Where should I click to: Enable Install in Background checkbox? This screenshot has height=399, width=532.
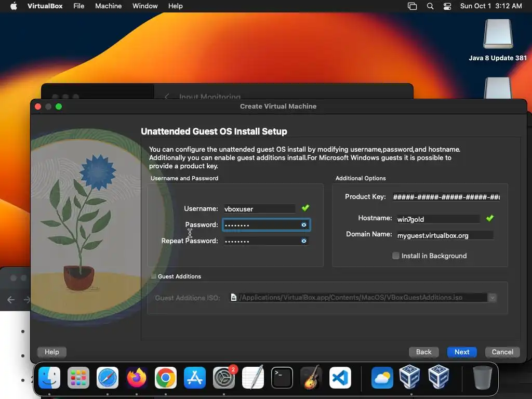pyautogui.click(x=395, y=256)
